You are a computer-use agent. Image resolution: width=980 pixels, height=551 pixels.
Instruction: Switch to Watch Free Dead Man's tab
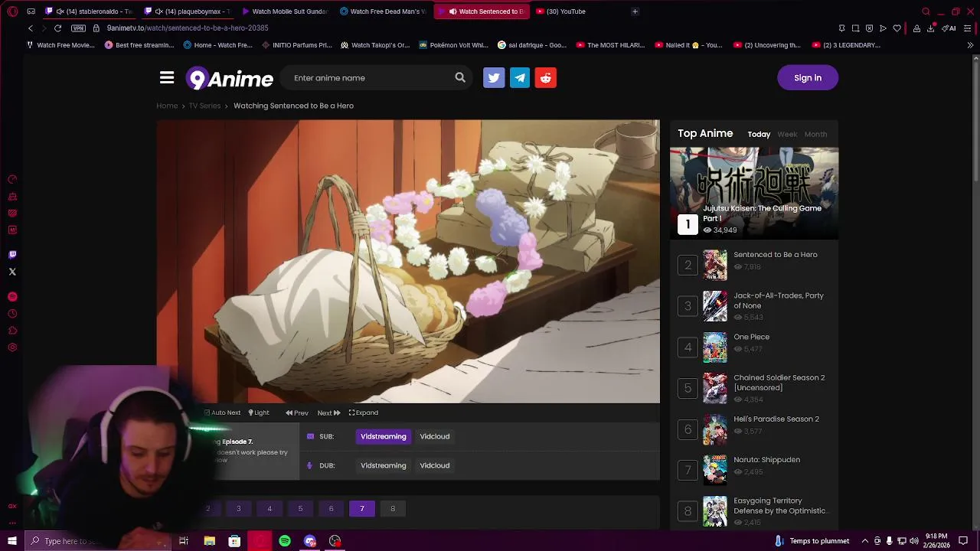click(383, 11)
